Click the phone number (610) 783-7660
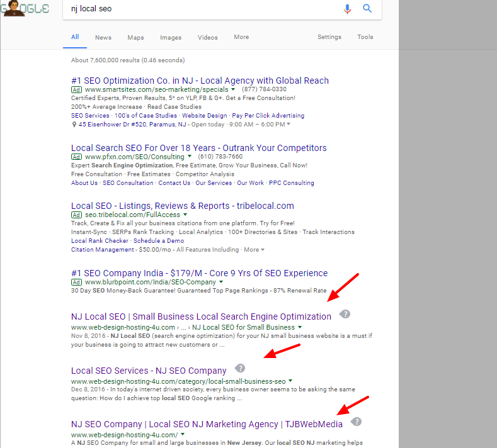Viewport: 497px width, 448px height. 220,157
